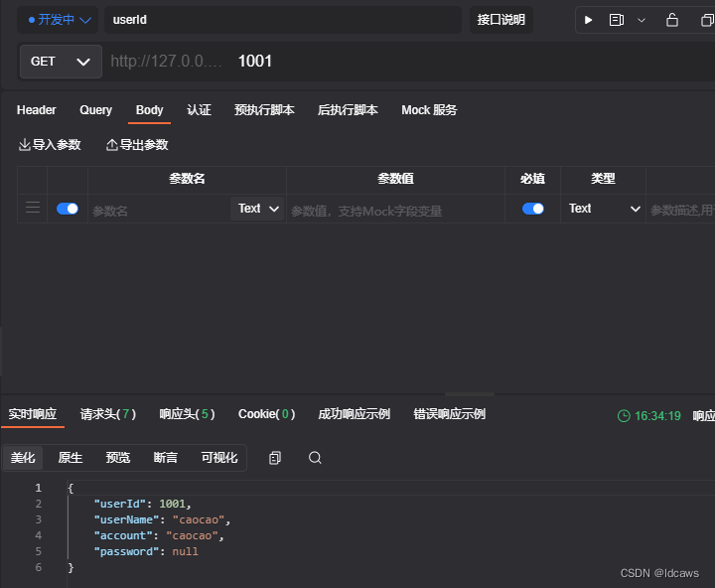Open the 成功响应示例 tab
This screenshot has height=588, width=715.
pyautogui.click(x=355, y=414)
